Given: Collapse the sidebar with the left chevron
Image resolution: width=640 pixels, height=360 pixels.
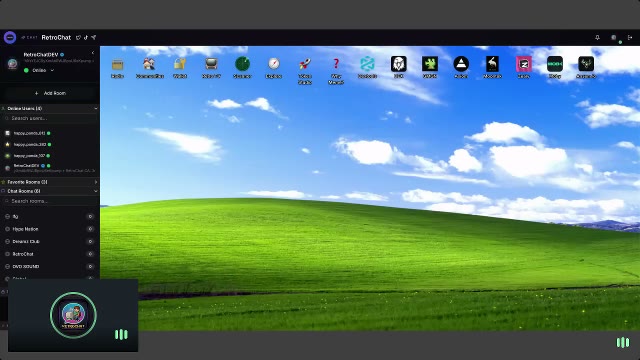Looking at the screenshot, I should click(x=93, y=53).
